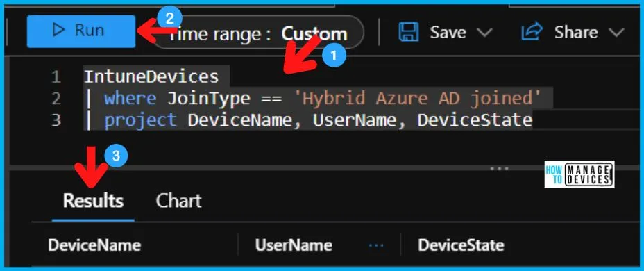Viewport: 644px width, 271px height.
Task: Click the Run query button
Action: tap(81, 31)
